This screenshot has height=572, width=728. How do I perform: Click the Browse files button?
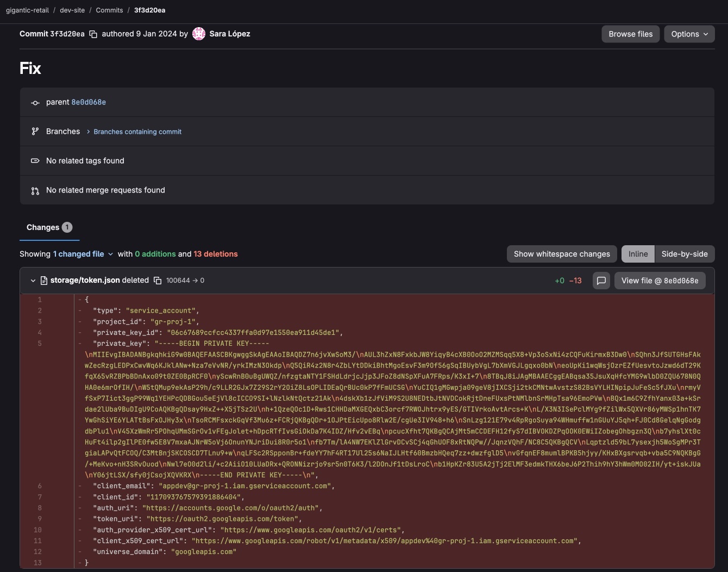pos(630,34)
